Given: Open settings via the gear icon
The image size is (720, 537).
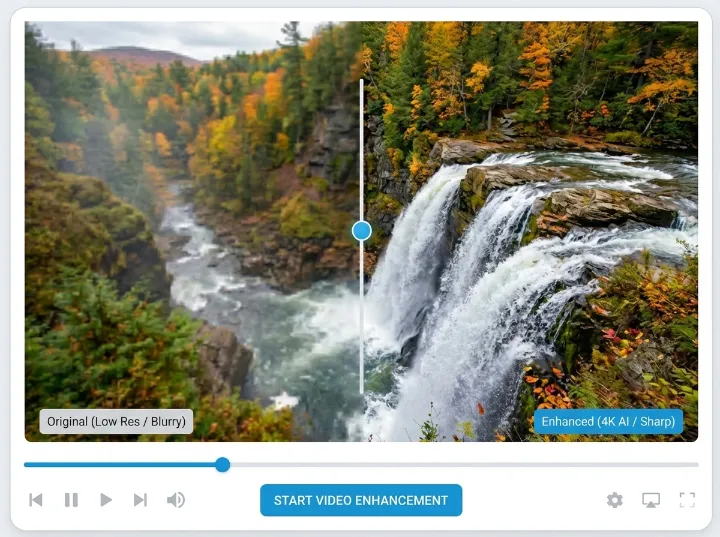Looking at the screenshot, I should [x=615, y=500].
